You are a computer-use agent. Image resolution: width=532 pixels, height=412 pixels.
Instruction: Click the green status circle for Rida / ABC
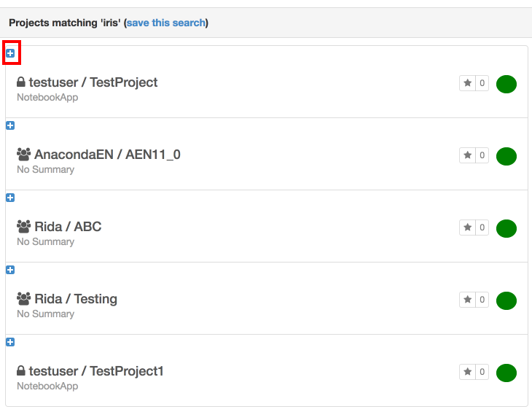506,229
